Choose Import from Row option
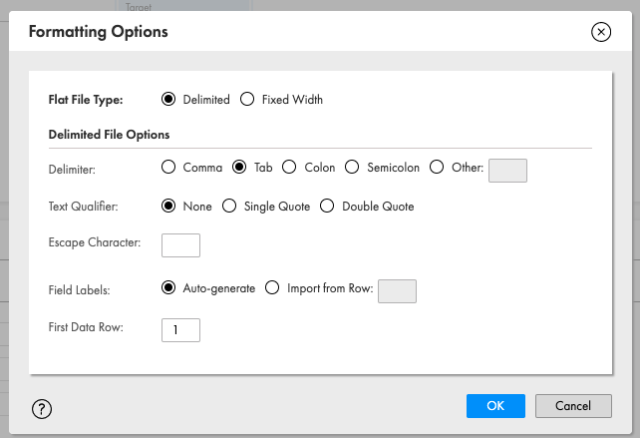This screenshot has width=640, height=438. [272, 288]
